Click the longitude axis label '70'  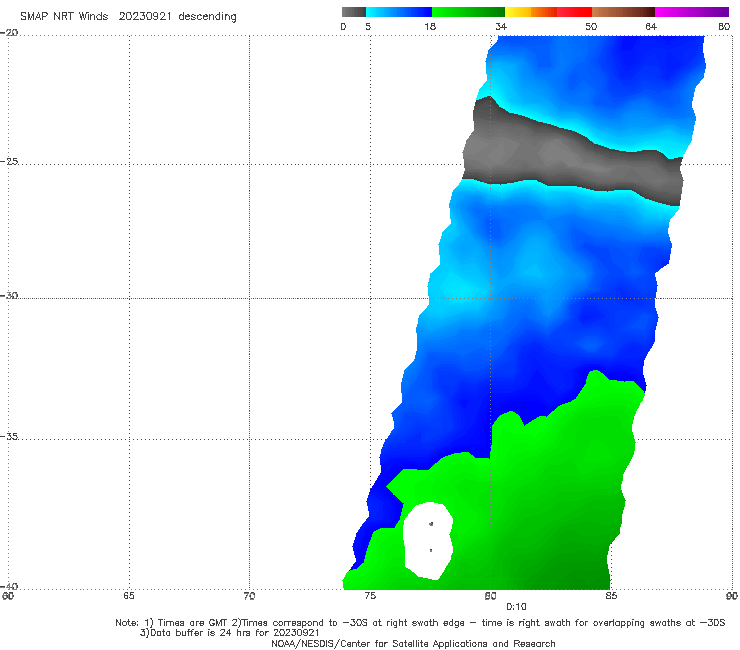click(249, 596)
